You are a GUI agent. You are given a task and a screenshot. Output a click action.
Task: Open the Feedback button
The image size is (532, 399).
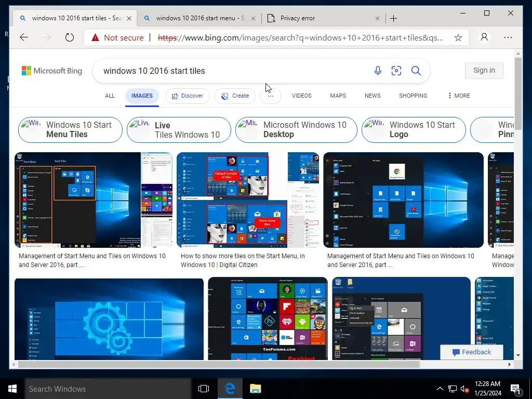coord(472,352)
